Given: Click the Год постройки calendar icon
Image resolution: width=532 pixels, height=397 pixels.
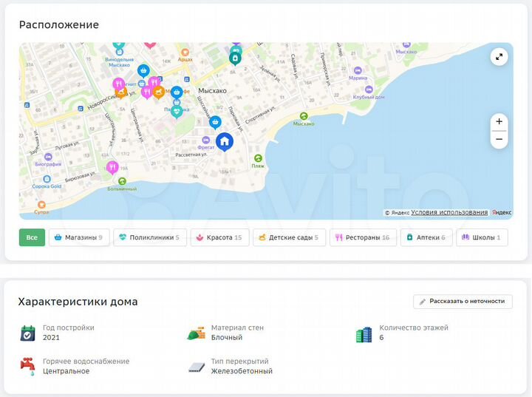Looking at the screenshot, I should click(28, 333).
